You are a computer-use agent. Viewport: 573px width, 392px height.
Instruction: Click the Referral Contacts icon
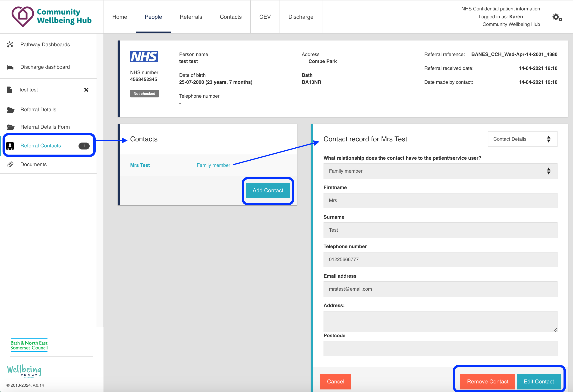[11, 146]
